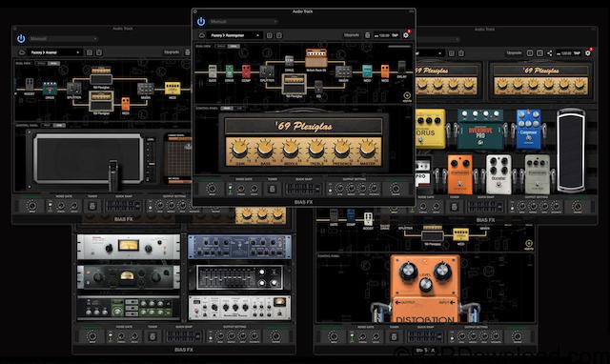Open tuner in center window bottom bar
Image resolution: width=610 pixels, height=364 pixels.
(273, 189)
